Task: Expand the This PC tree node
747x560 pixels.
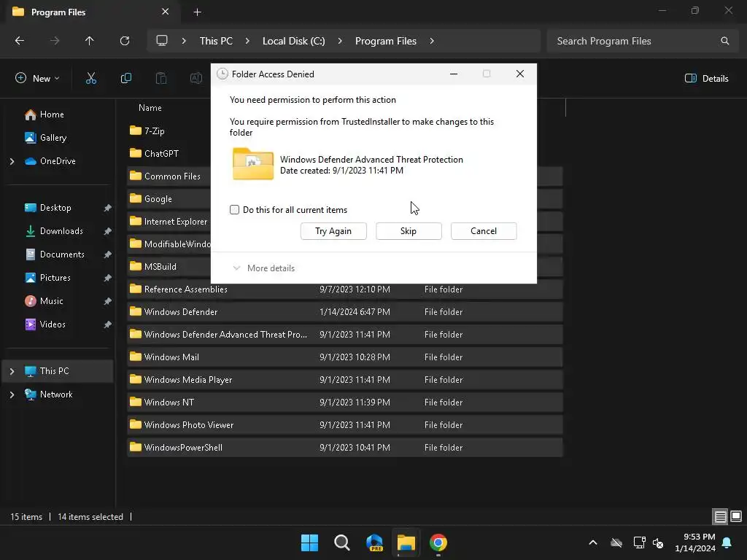Action: click(12, 371)
